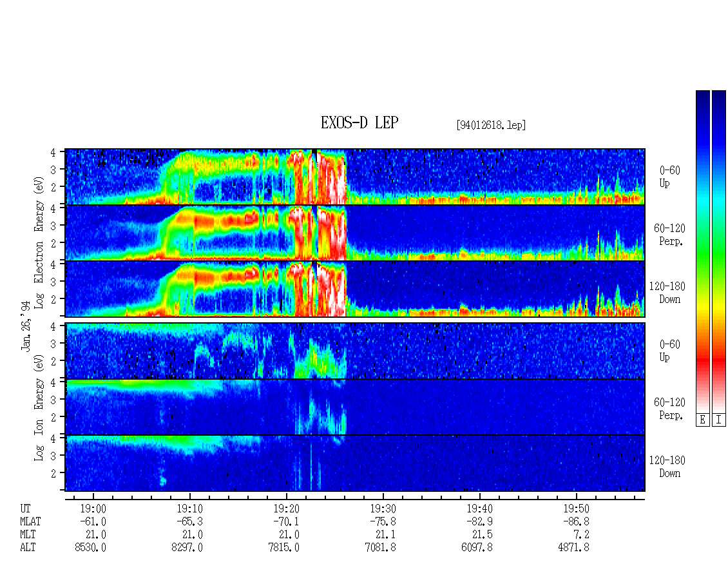The image size is (728, 564).
Task: Click the MLT value 7.2
Action: 582,534
